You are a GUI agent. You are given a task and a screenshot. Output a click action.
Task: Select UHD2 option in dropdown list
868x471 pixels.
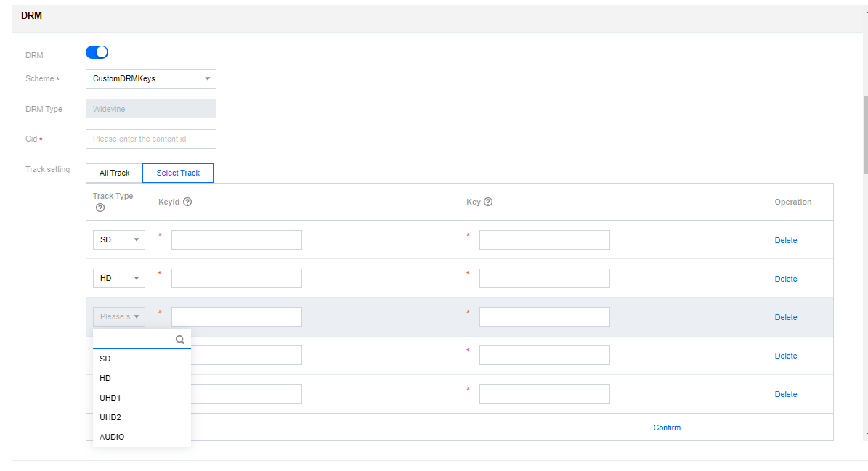tap(110, 417)
